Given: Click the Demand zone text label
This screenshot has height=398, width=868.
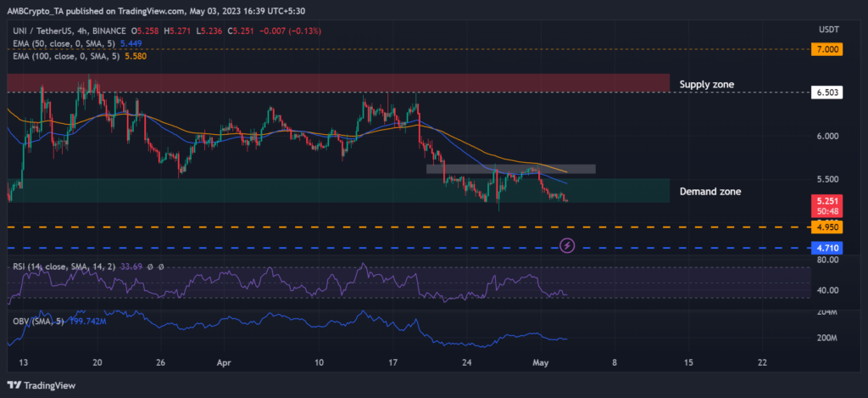Looking at the screenshot, I should click(710, 192).
